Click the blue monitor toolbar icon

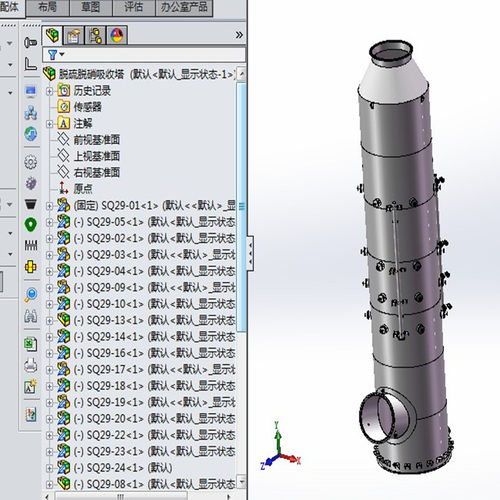[31, 91]
